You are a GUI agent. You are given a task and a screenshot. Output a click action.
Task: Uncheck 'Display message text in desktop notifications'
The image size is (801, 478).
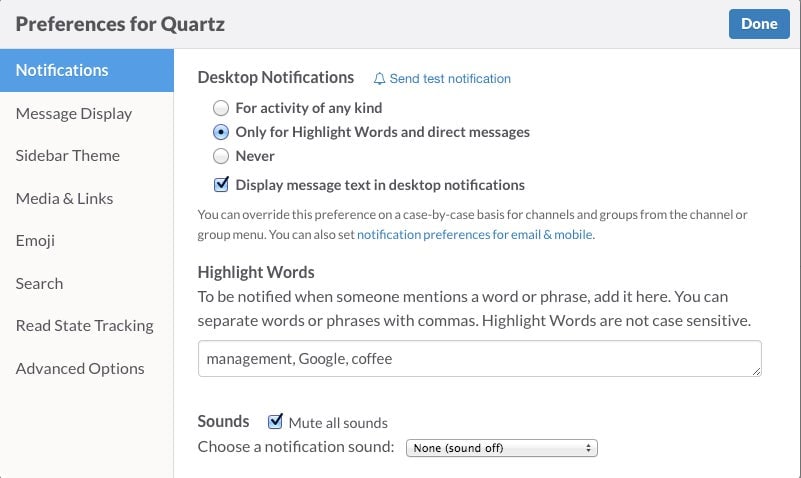(221, 184)
